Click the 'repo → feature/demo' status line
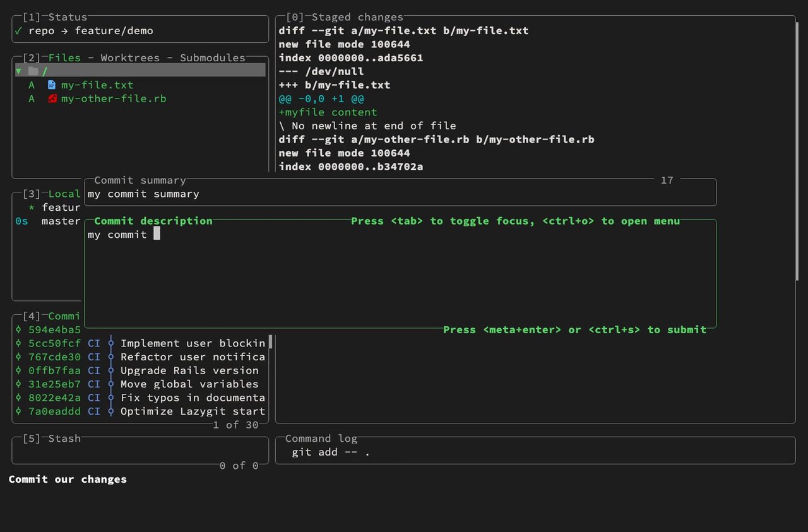Viewport: 808px width, 532px height. tap(91, 31)
